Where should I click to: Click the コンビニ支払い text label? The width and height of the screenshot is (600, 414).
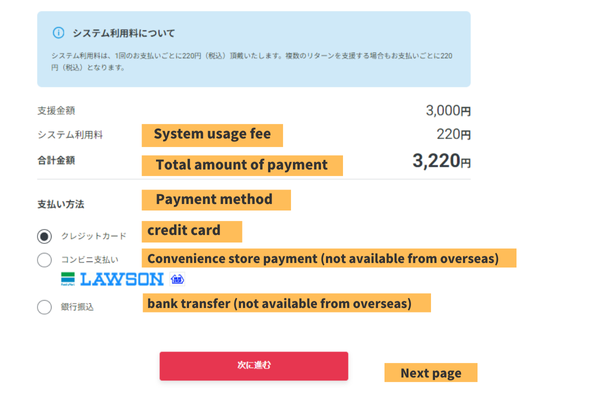(x=90, y=260)
